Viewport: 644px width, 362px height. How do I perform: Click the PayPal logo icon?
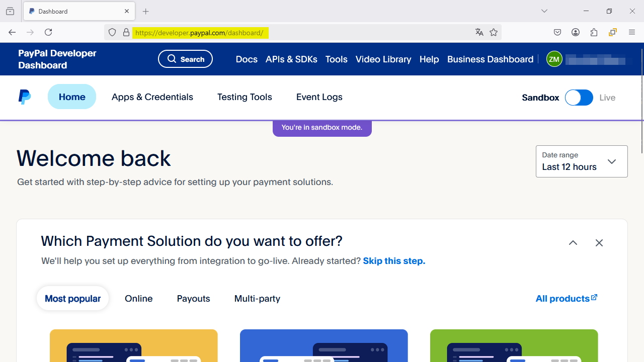(x=24, y=97)
